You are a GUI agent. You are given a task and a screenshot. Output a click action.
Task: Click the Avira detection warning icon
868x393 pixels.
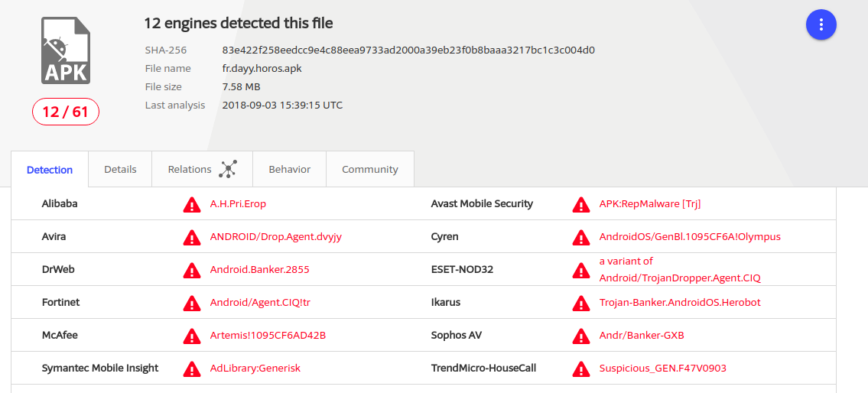point(191,238)
